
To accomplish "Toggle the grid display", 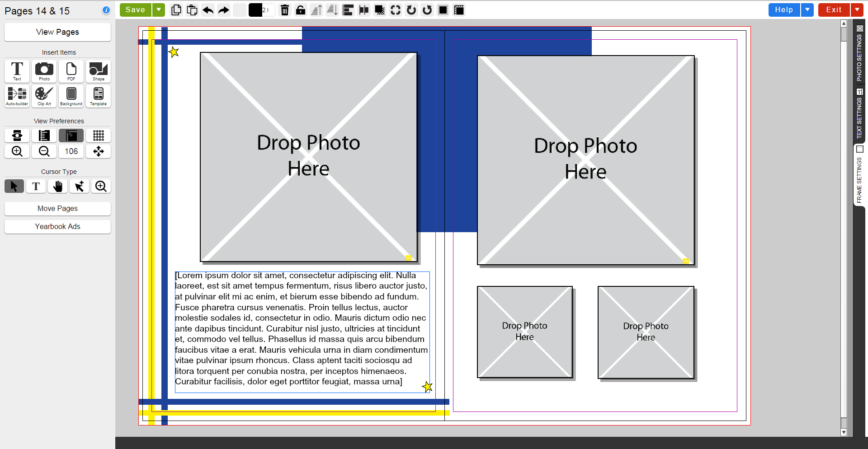I will pos(98,136).
